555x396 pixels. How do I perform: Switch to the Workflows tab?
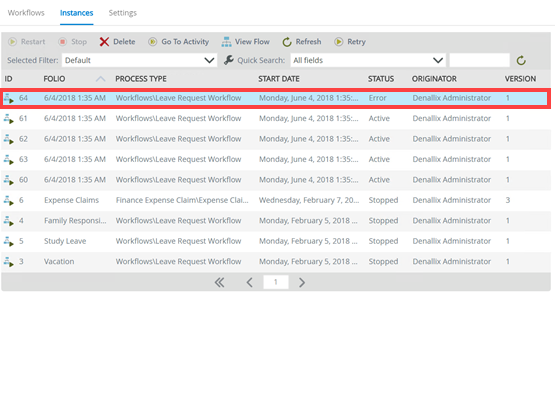click(26, 13)
